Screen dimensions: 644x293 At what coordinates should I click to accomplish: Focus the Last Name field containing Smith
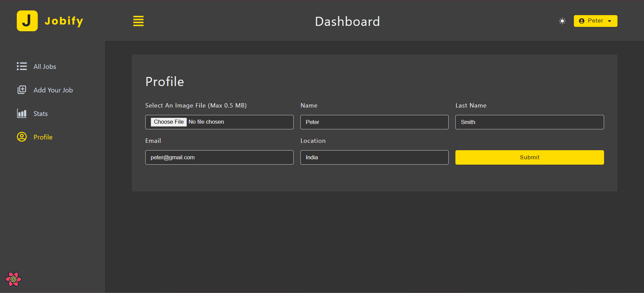point(530,122)
